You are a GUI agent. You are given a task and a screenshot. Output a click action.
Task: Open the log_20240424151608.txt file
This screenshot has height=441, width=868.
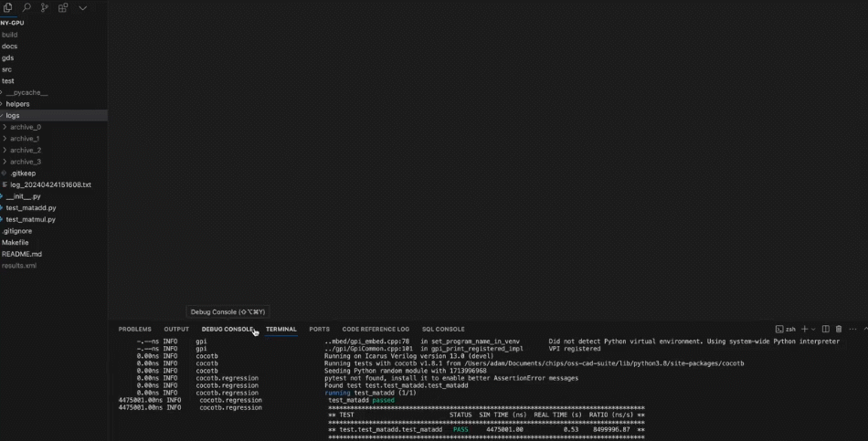(x=50, y=184)
